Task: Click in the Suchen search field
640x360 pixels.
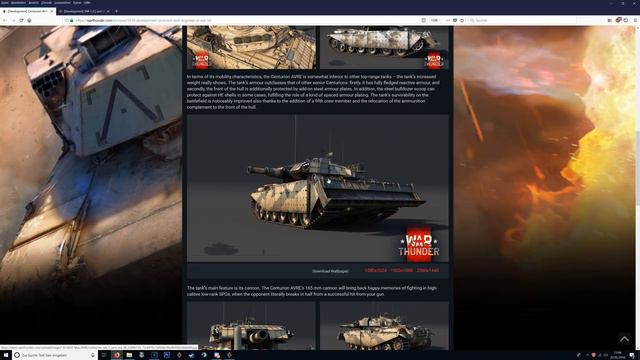Action: [x=522, y=20]
